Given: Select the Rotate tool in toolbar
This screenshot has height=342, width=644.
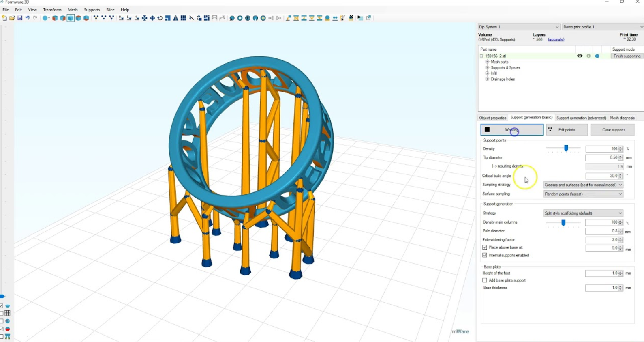Looking at the screenshot, I should [x=160, y=18].
